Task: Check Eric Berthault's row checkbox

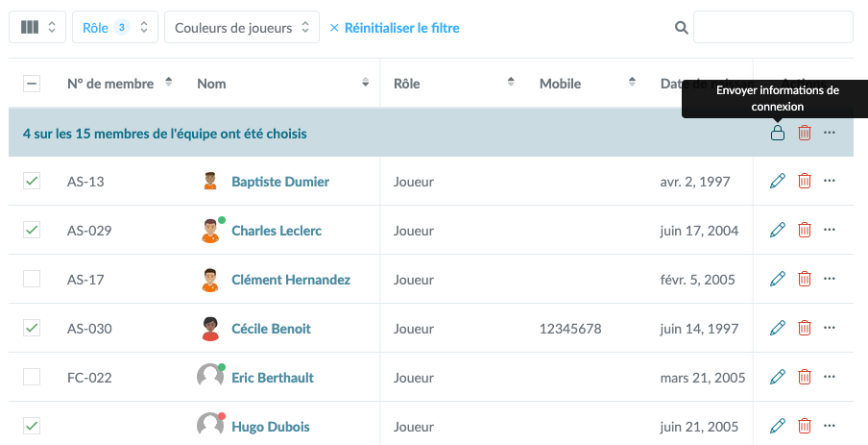Action: point(32,377)
